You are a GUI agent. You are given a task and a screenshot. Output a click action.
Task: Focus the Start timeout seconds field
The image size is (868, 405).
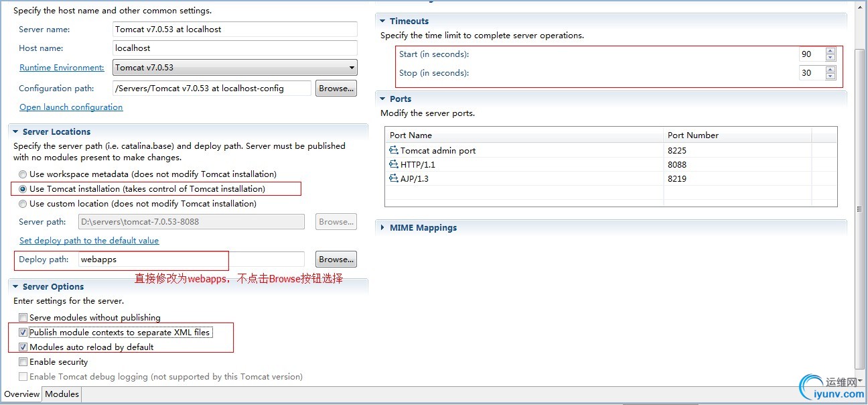click(812, 54)
